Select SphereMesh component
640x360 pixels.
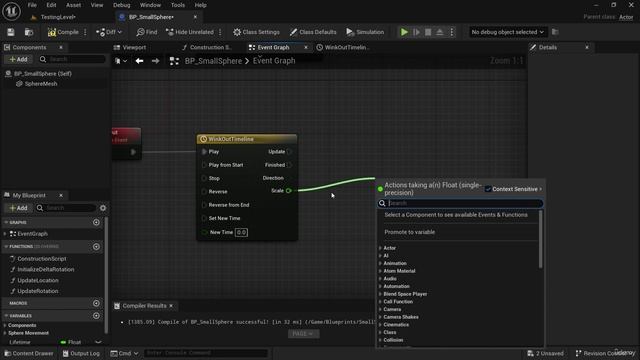pos(41,84)
